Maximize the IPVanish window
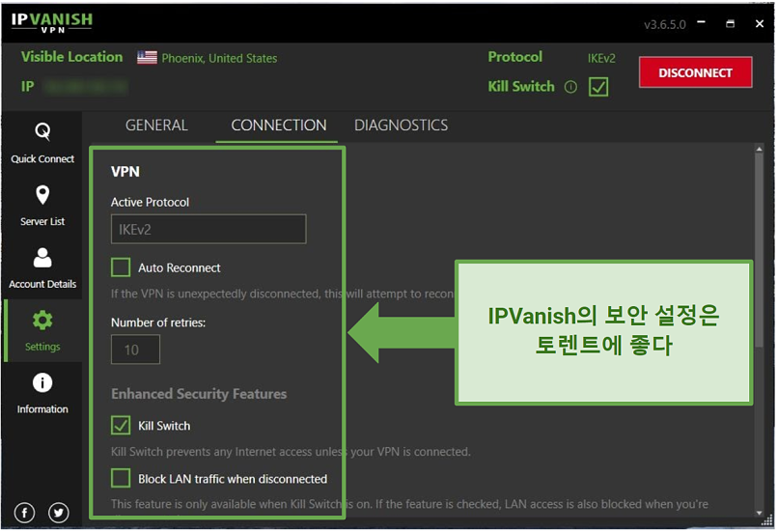 coord(730,23)
